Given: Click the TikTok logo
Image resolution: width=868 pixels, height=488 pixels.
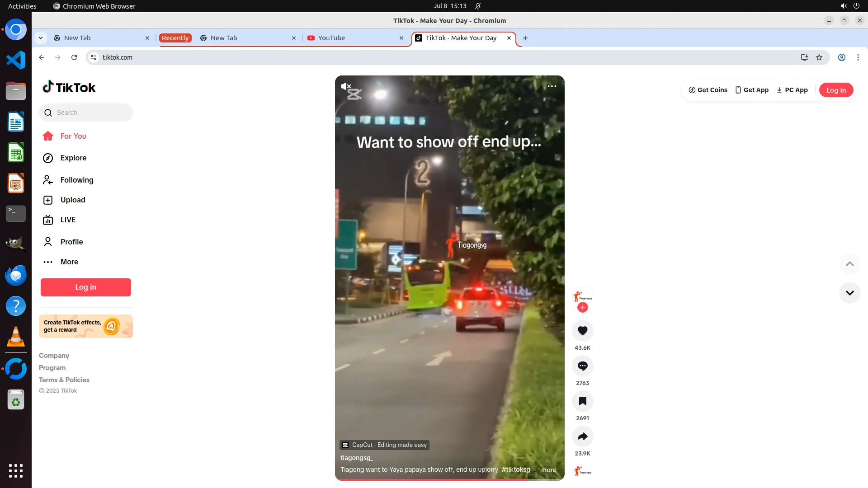Looking at the screenshot, I should click(x=69, y=87).
